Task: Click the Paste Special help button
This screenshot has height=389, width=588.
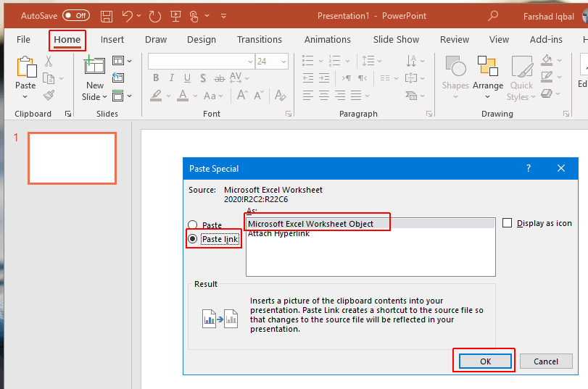Action: point(529,168)
